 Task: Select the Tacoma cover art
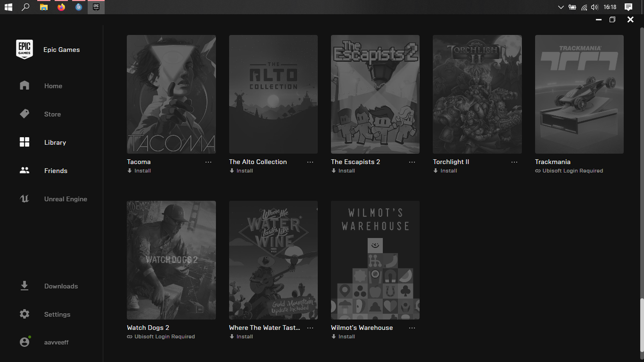tap(171, 94)
